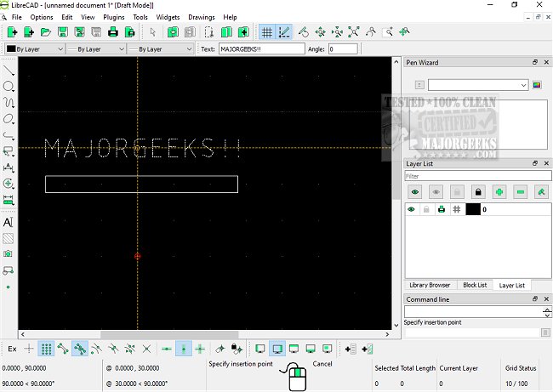Open the color By Layer dropdown
553x392 pixels.
[x=34, y=49]
